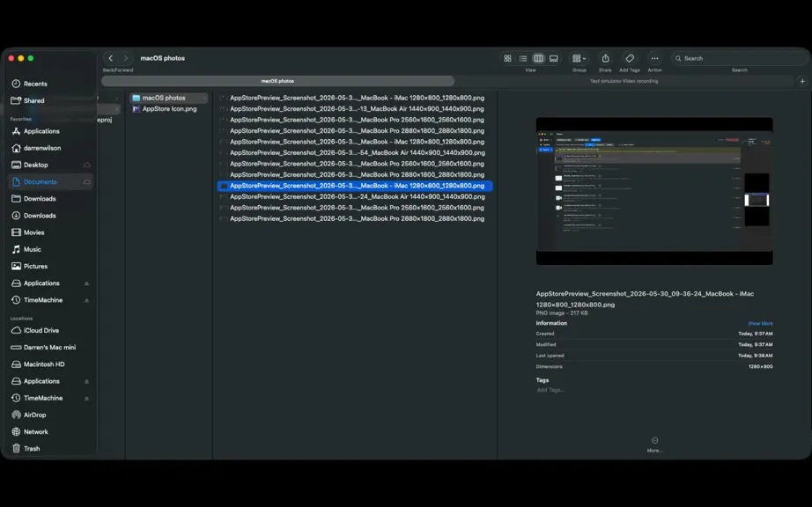Viewport: 812px width, 507px height.
Task: Click the More… button in preview pane
Action: 654,445
